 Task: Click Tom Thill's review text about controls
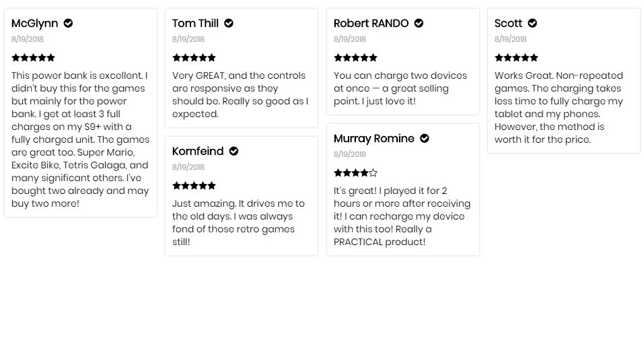240,95
